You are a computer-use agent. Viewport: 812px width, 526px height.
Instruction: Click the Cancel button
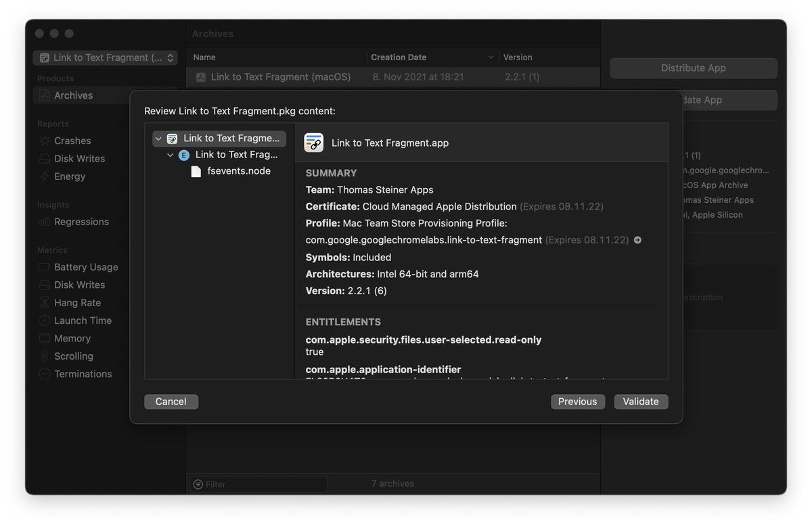coord(171,402)
